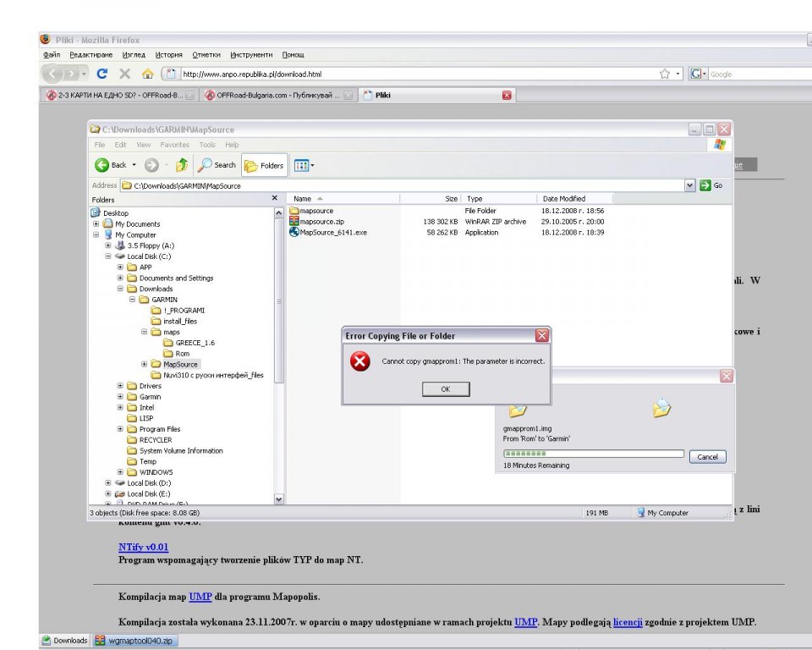
Task: Expand 3.5 Floppy (A:) node
Action: pos(107,245)
